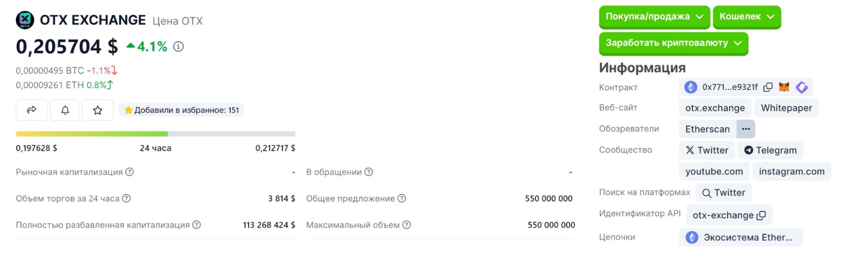Open the otx.exchange website link
The height and width of the screenshot is (266, 868).
pyautogui.click(x=715, y=108)
